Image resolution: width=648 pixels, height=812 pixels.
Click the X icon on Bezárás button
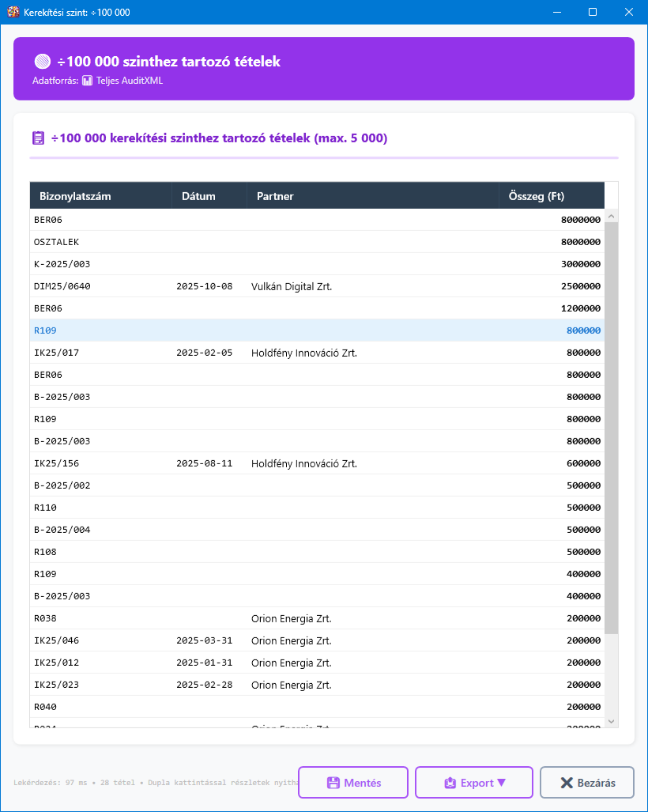click(x=566, y=783)
